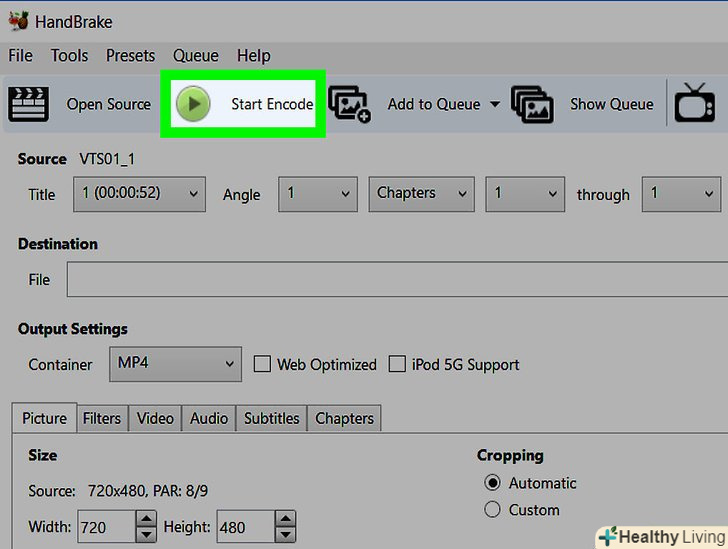This screenshot has width=728, height=549.
Task: Open the Tools menu
Action: 69,56
